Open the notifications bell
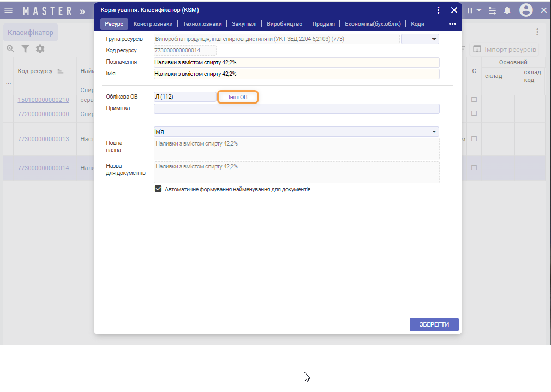Viewport: 551px width, 392px height. [x=507, y=10]
